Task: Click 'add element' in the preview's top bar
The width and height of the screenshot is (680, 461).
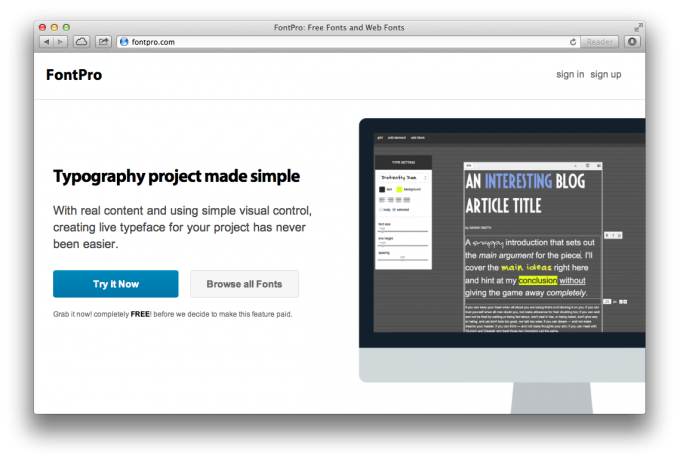Action: click(x=397, y=137)
